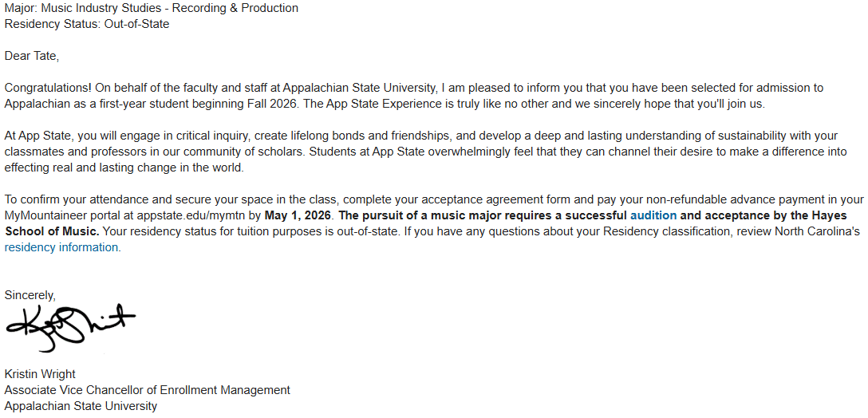Click the Dear Tate greeting
The image size is (868, 418).
pyautogui.click(x=32, y=56)
